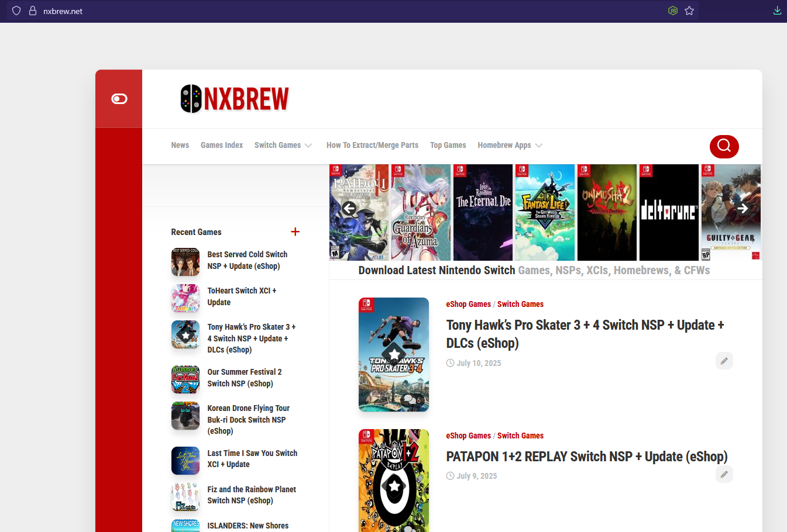Click comments bubble icon on Tony Hawk cover
Viewport: 787px width, 532px height.
pos(411,400)
